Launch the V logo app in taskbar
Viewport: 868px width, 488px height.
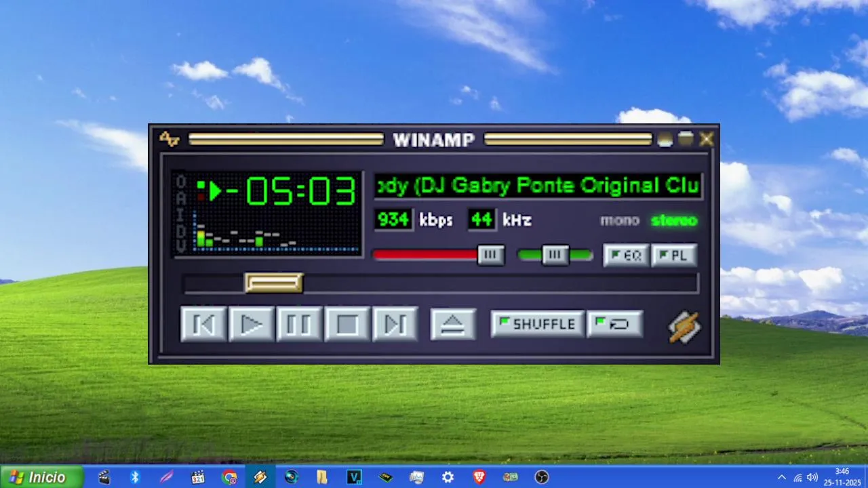pos(354,477)
